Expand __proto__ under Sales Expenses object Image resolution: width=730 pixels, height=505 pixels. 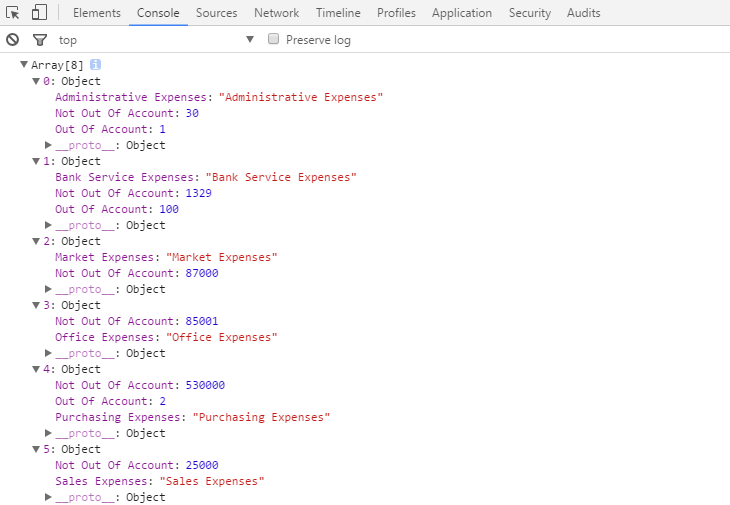48,497
